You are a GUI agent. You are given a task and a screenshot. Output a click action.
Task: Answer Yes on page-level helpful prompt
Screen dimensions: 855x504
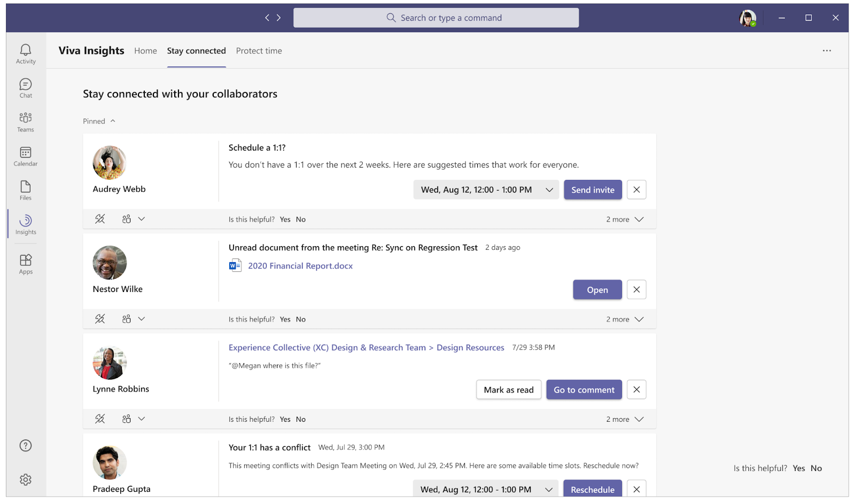point(799,468)
